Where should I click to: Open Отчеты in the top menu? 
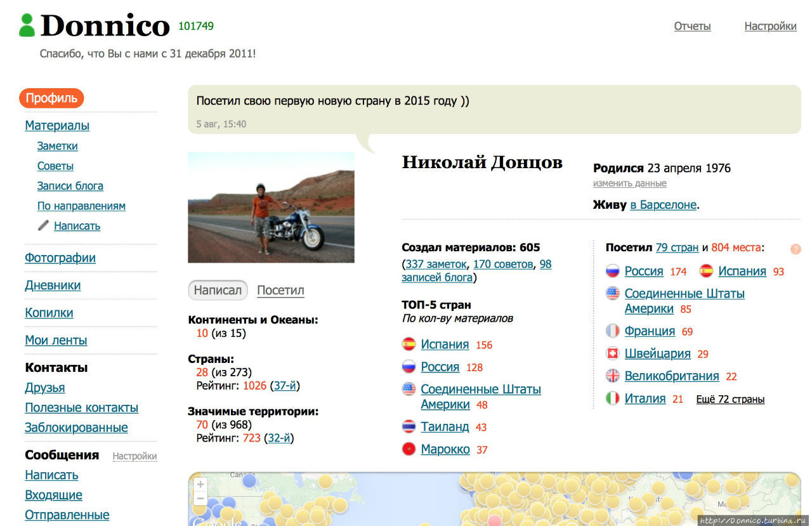692,26
